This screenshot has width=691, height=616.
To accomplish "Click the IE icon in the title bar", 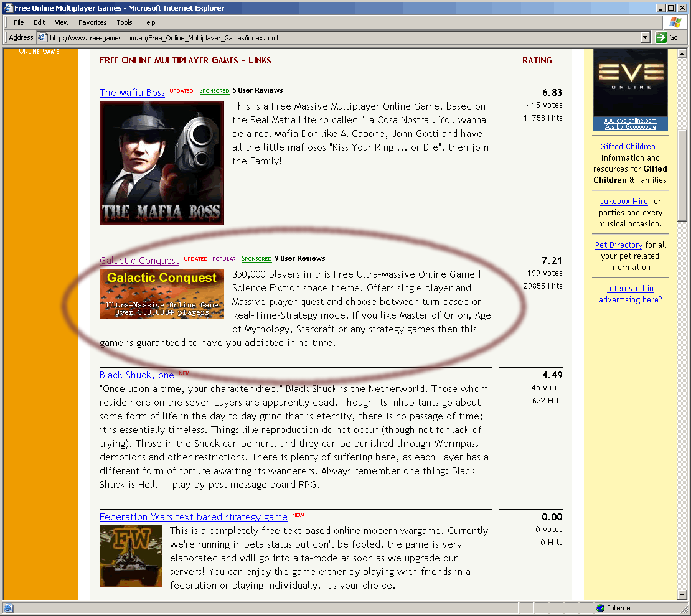I will click(x=7, y=8).
